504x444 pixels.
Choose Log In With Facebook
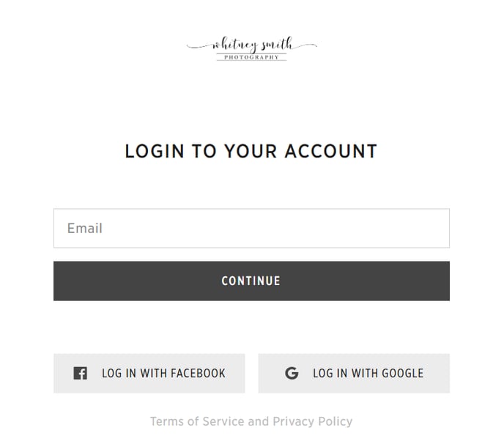pyautogui.click(x=149, y=373)
